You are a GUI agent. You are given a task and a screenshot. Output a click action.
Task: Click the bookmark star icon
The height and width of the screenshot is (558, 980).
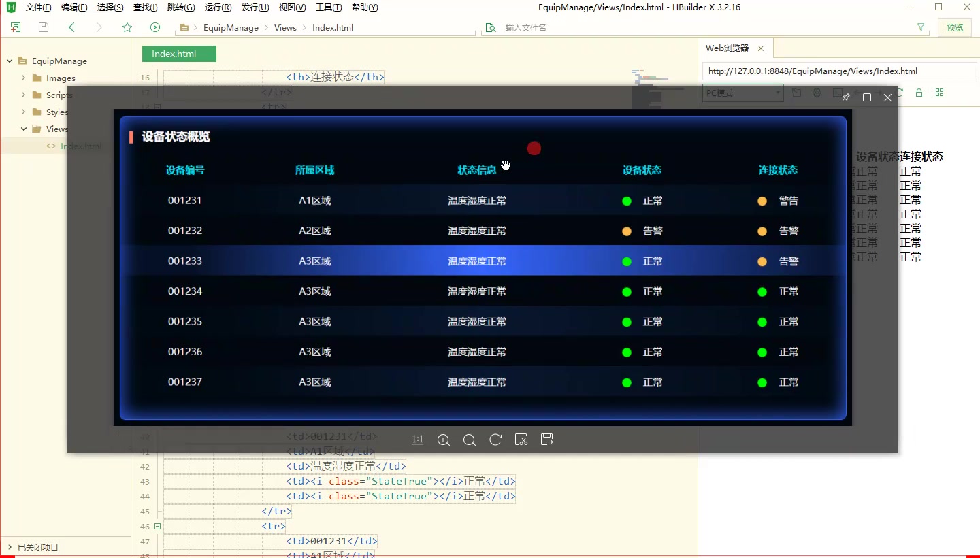click(127, 27)
